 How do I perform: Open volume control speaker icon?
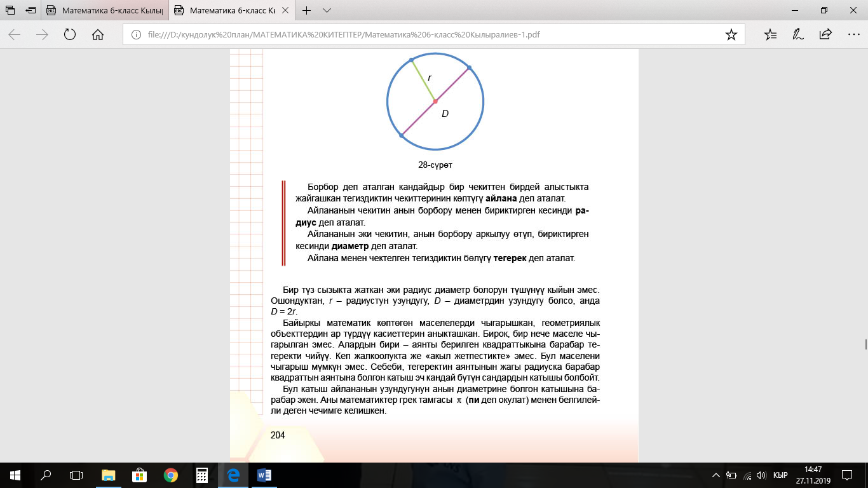point(761,475)
